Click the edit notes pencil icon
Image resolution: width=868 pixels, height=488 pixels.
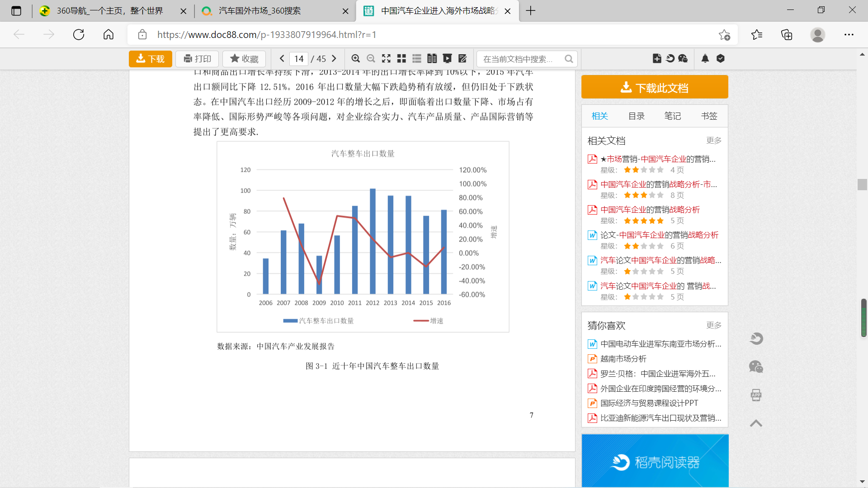point(462,59)
